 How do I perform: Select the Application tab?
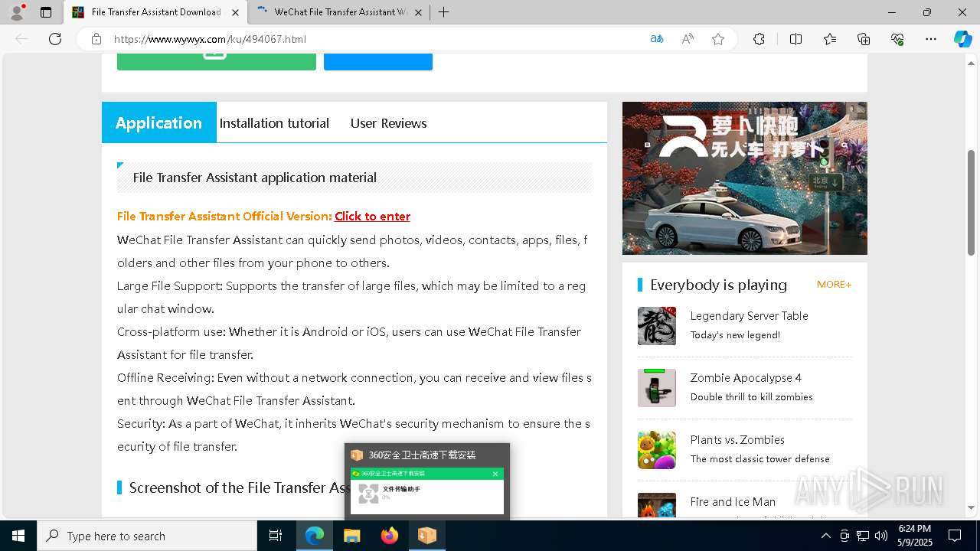click(x=159, y=122)
